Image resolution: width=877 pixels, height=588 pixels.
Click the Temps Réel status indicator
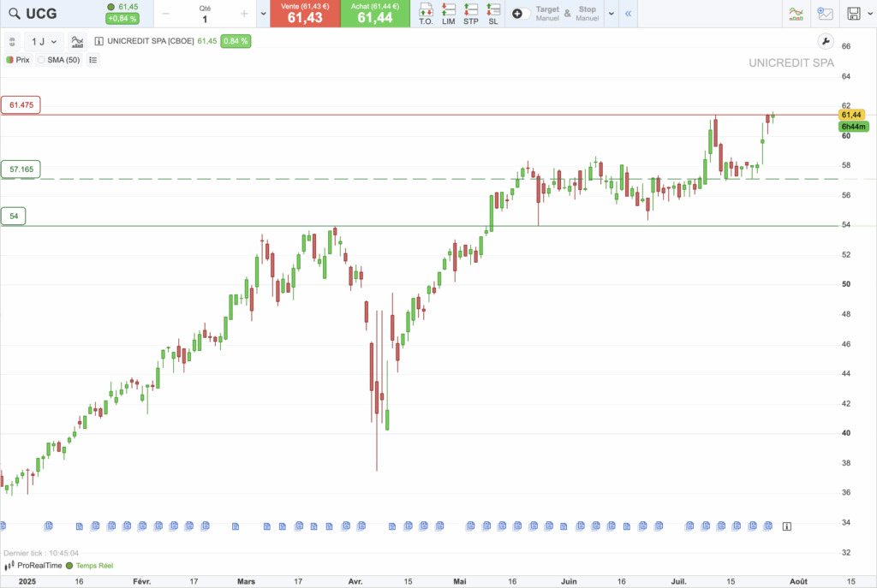pyautogui.click(x=89, y=566)
